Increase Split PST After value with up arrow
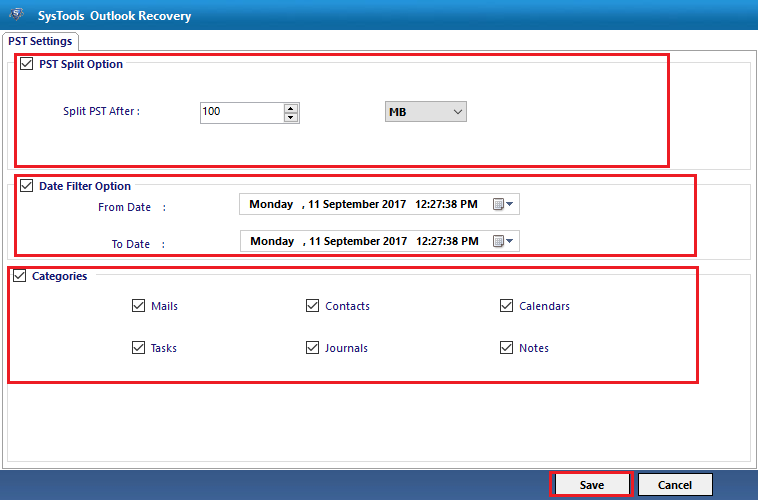Screen dimensions: 758x500 point(291,108)
